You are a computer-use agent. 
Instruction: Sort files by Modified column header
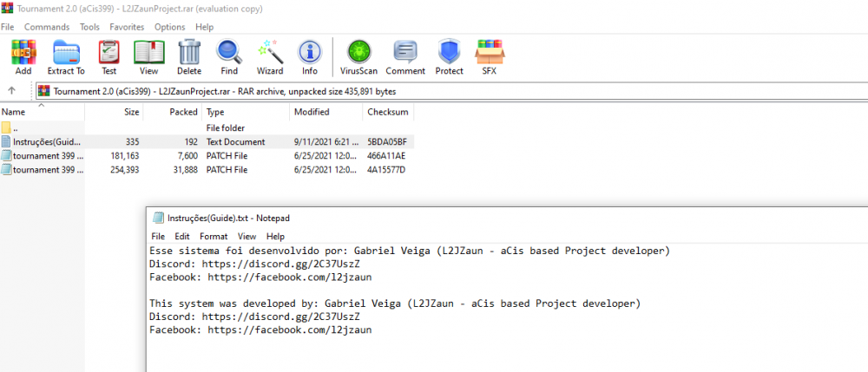(312, 112)
